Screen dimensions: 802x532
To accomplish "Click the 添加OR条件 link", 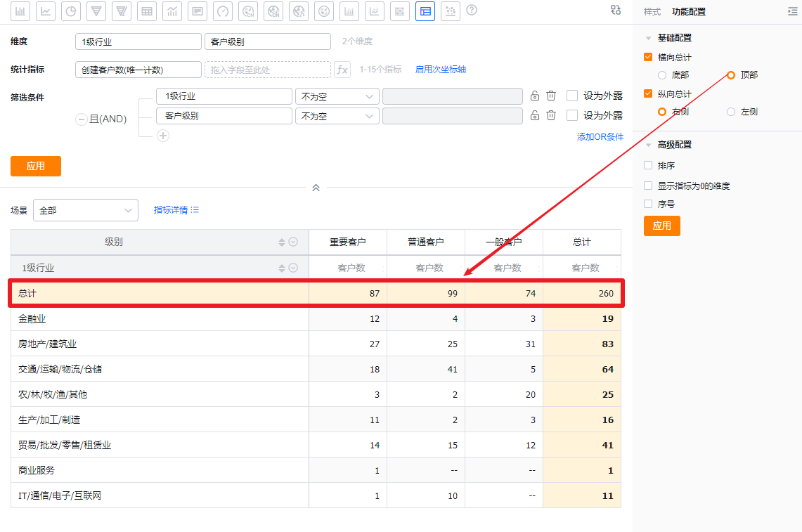I will (600, 137).
